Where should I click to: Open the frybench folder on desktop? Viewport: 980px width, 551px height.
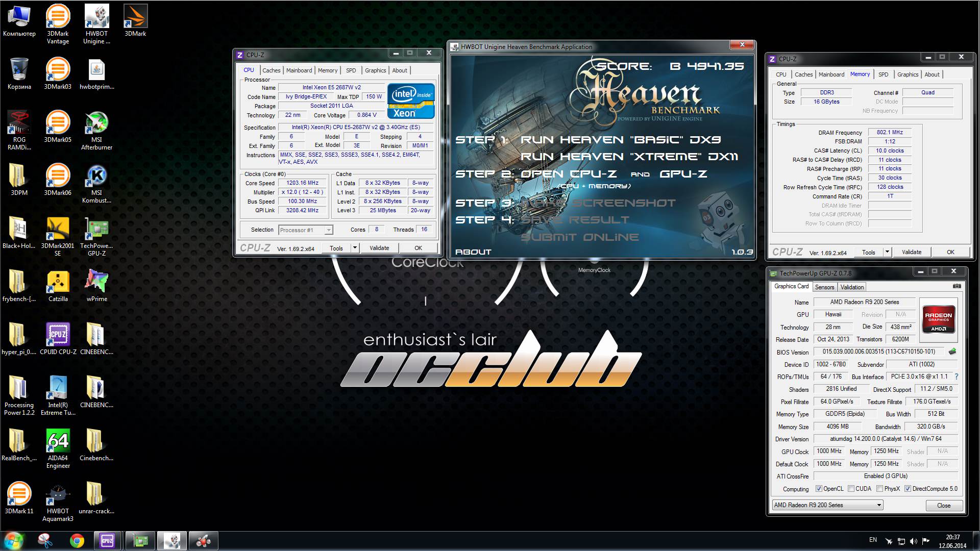point(19,286)
